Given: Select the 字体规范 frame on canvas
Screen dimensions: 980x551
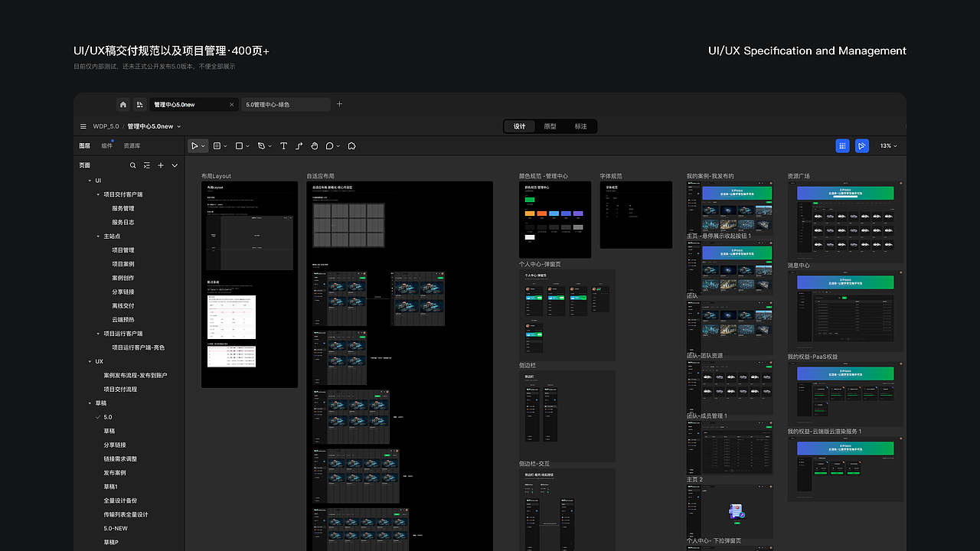Looking at the screenshot, I should pyautogui.click(x=636, y=214).
